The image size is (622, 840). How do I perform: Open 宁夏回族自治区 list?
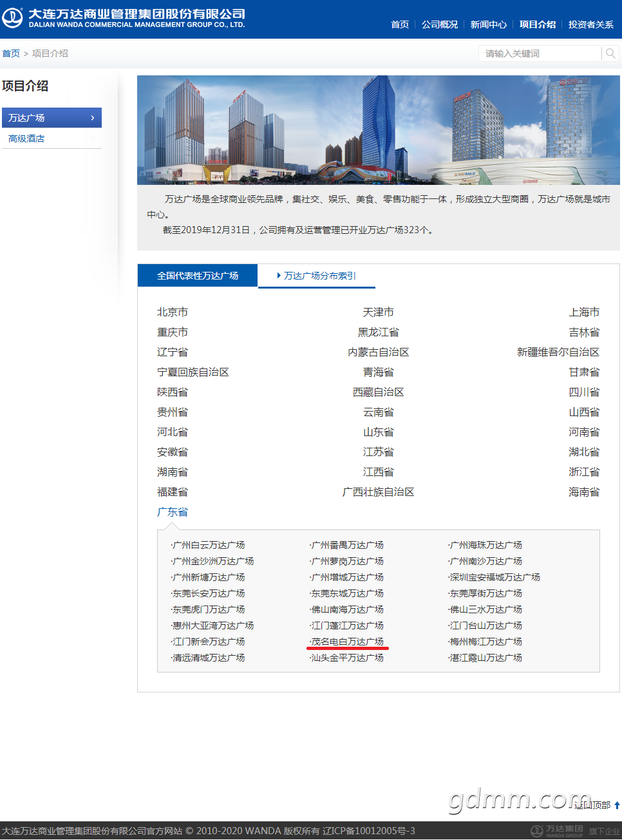pyautogui.click(x=193, y=372)
